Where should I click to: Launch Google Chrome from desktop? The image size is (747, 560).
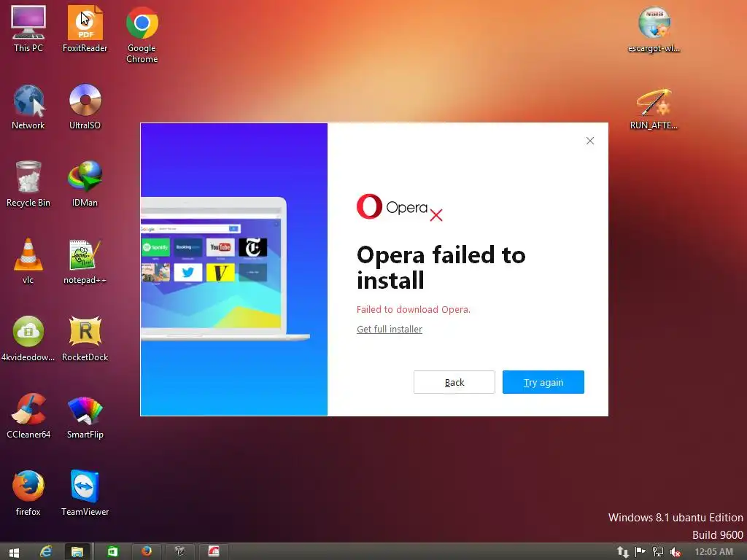point(142,34)
